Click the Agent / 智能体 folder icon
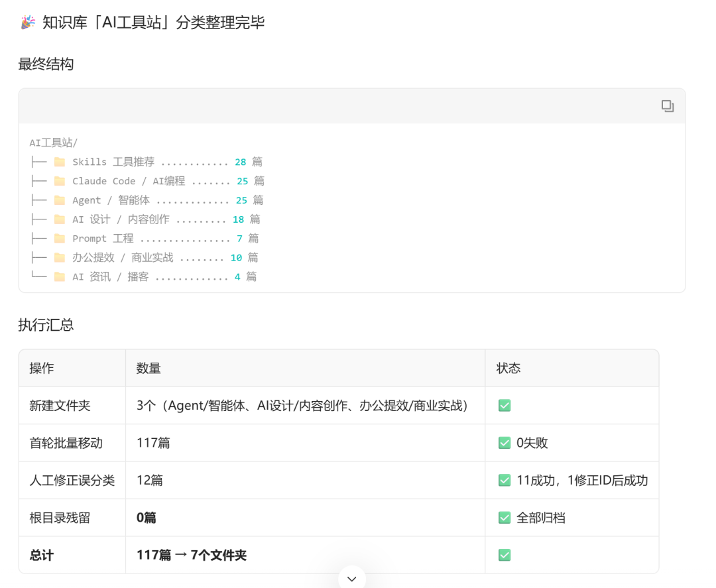 [60, 200]
